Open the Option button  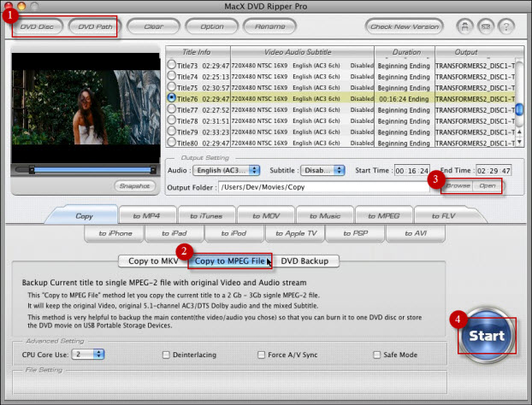[x=212, y=26]
